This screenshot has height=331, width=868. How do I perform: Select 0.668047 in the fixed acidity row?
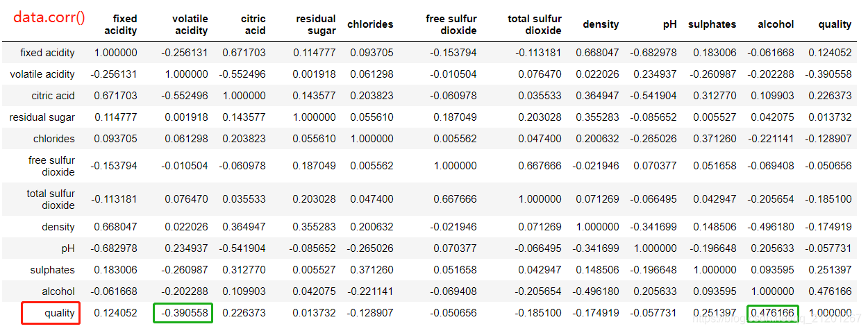598,53
